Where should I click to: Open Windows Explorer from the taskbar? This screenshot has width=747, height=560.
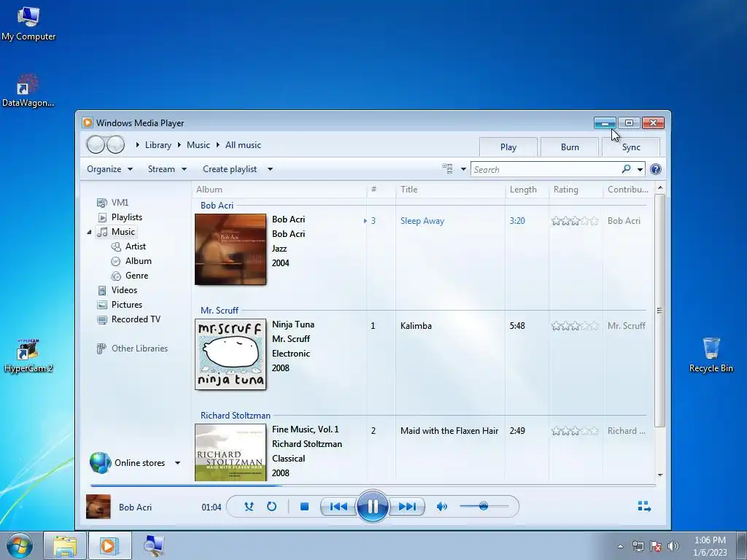pyautogui.click(x=65, y=545)
